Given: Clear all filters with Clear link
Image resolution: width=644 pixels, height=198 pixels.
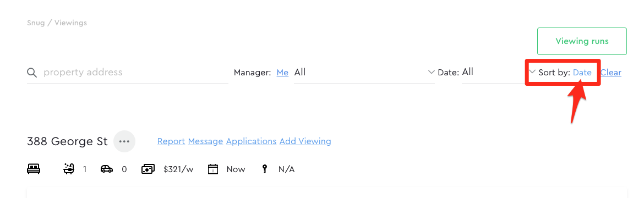Looking at the screenshot, I should (x=611, y=72).
